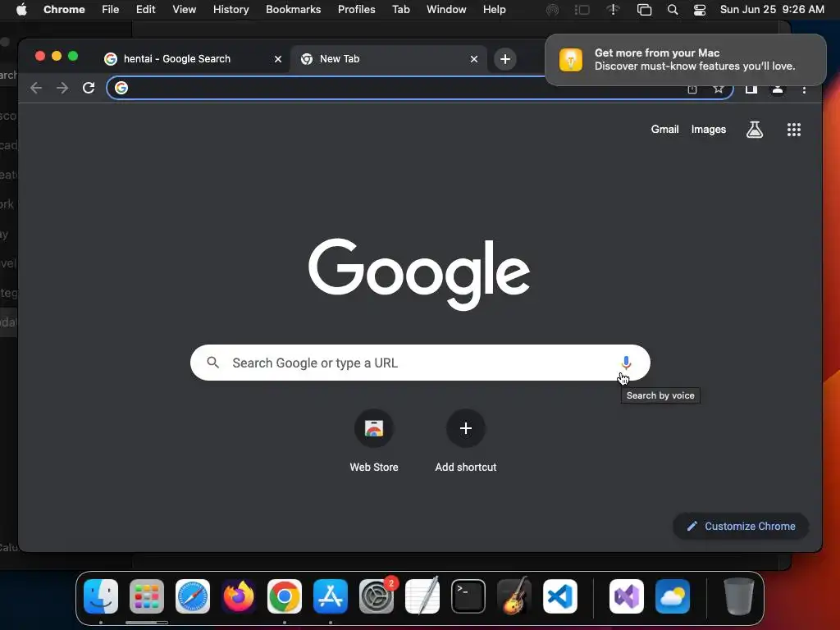Open the Trash in the Dock
Image resolution: width=840 pixels, height=630 pixels.
coord(739,596)
